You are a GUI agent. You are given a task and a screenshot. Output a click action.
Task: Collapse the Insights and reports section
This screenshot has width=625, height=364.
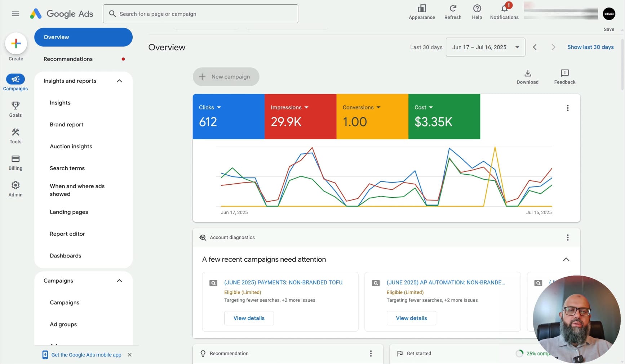[x=119, y=81]
